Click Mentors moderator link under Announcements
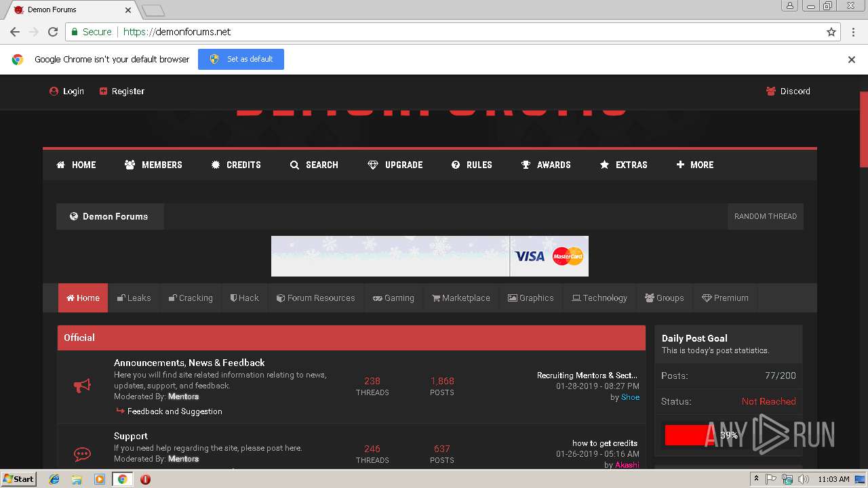The height and width of the screenshot is (488, 868). point(184,396)
